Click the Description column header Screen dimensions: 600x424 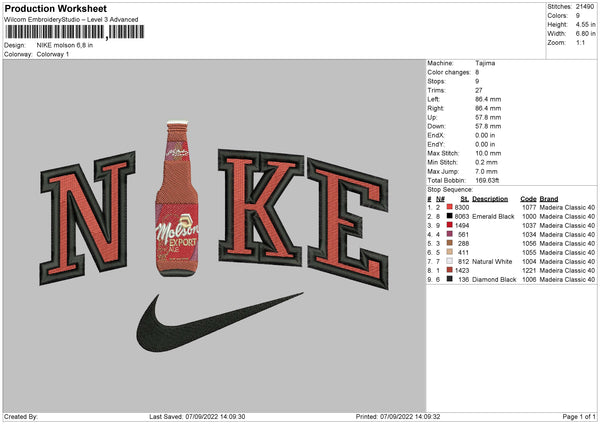490,199
